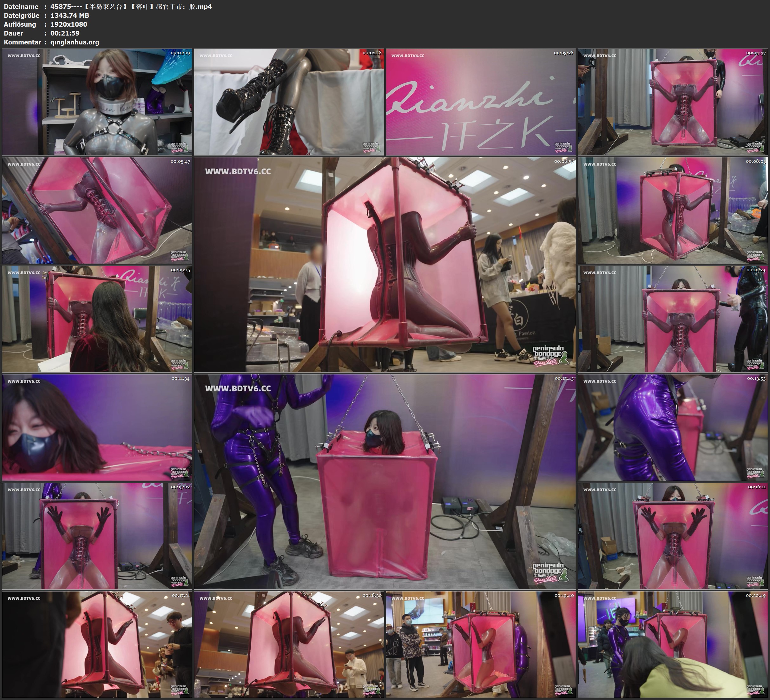Open the thumbnail timestamped 00:13:53
770x700 pixels.
coord(672,427)
